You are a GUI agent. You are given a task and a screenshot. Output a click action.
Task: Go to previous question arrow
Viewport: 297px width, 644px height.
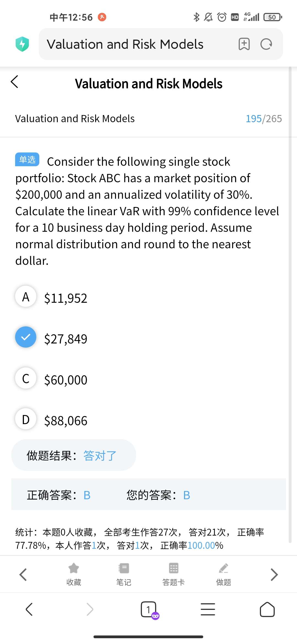23,574
